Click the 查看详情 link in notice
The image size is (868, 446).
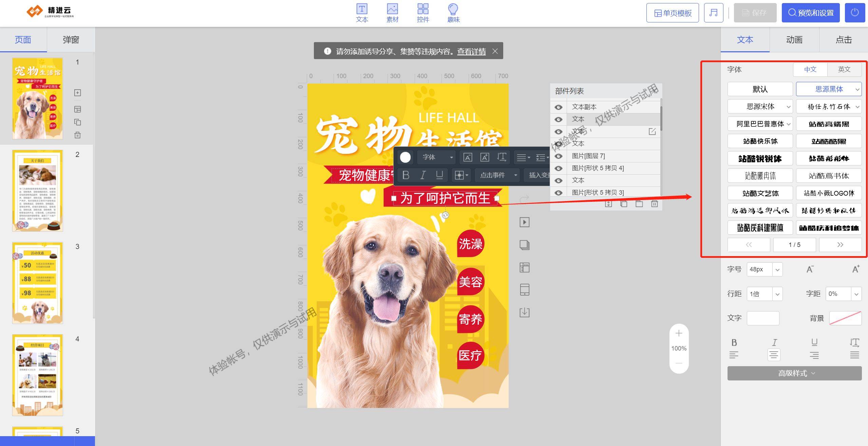tap(471, 51)
